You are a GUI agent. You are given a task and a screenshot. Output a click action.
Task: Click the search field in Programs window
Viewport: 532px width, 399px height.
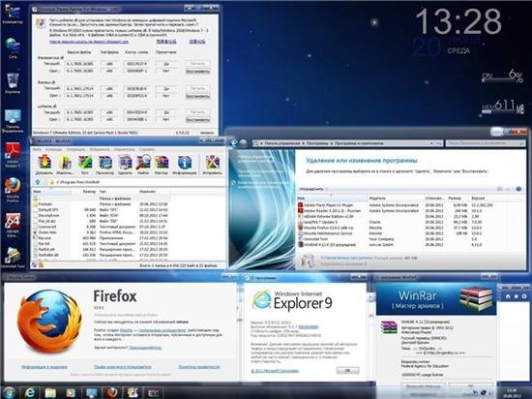point(486,143)
